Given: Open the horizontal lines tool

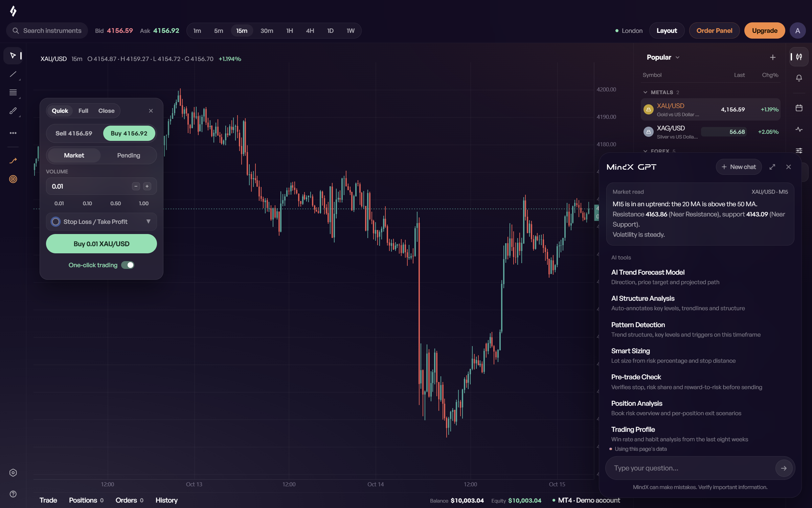Looking at the screenshot, I should [x=13, y=92].
